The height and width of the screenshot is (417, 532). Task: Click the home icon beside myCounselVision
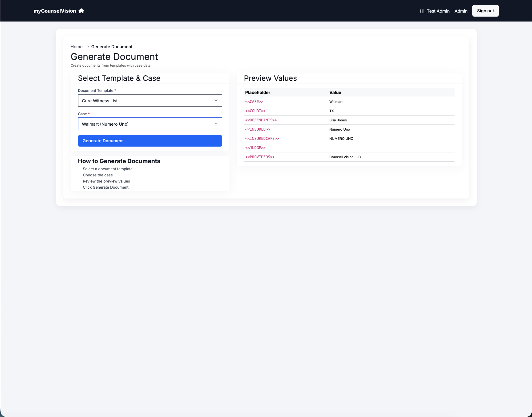click(x=81, y=11)
